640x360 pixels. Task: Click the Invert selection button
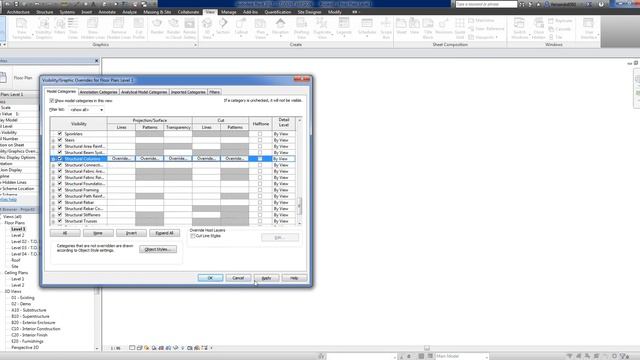pos(131,233)
